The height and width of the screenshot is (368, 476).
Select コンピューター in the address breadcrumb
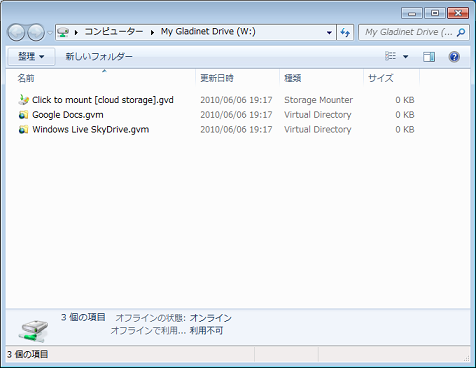click(x=114, y=32)
